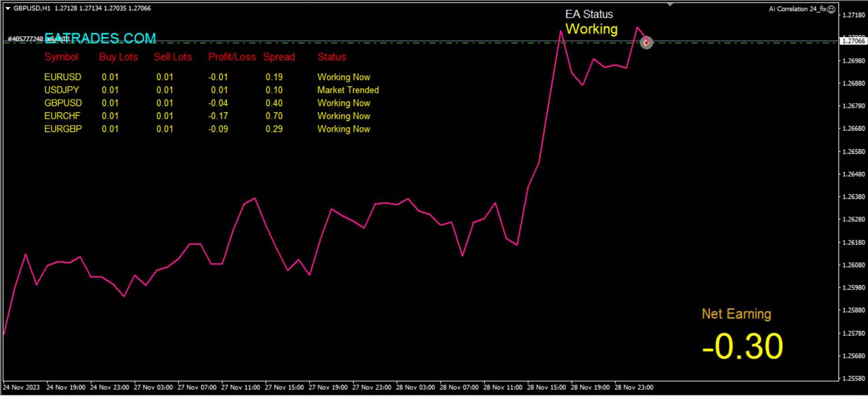This screenshot has width=868, height=396.
Task: Click the 1.26480 price scale label
Action: [x=853, y=174]
